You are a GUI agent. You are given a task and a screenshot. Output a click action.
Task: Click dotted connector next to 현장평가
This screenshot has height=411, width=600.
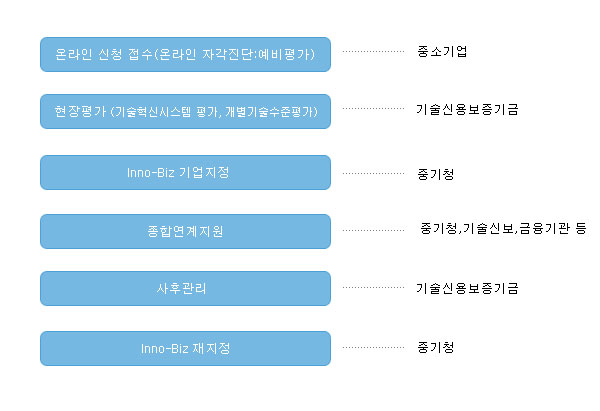tap(373, 108)
